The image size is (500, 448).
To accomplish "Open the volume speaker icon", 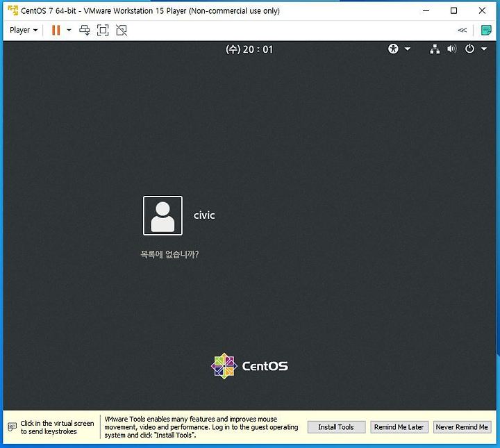I will click(451, 49).
